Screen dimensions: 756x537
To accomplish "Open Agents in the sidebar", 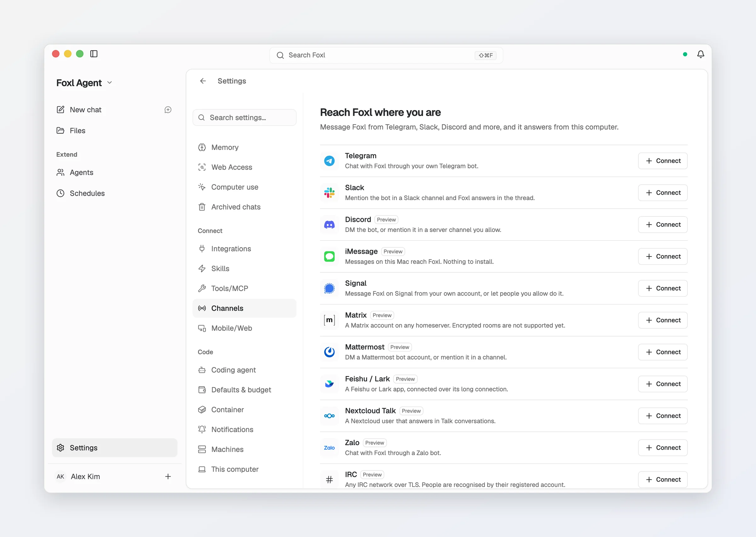I will tap(115, 173).
